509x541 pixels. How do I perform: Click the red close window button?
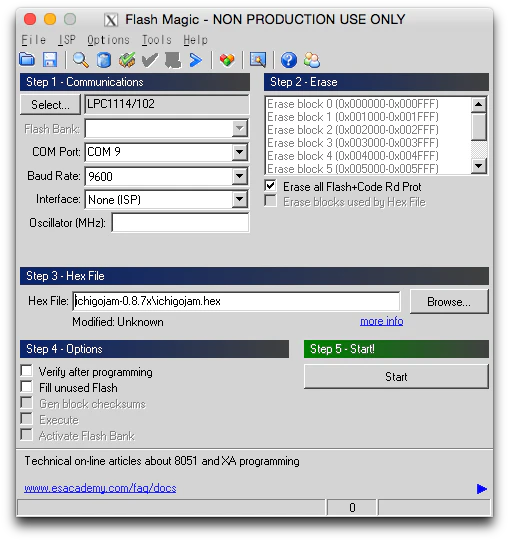[30, 19]
